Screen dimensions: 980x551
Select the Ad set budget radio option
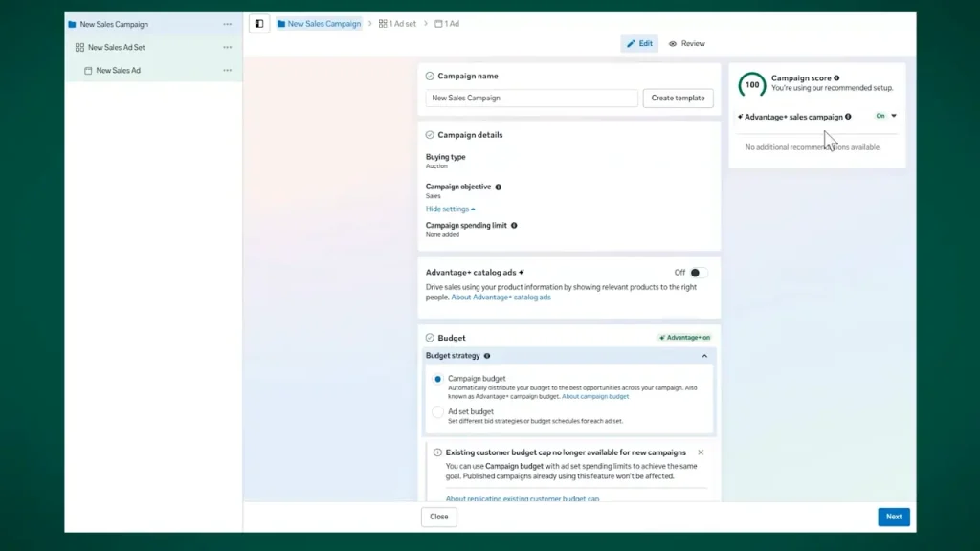click(x=437, y=411)
